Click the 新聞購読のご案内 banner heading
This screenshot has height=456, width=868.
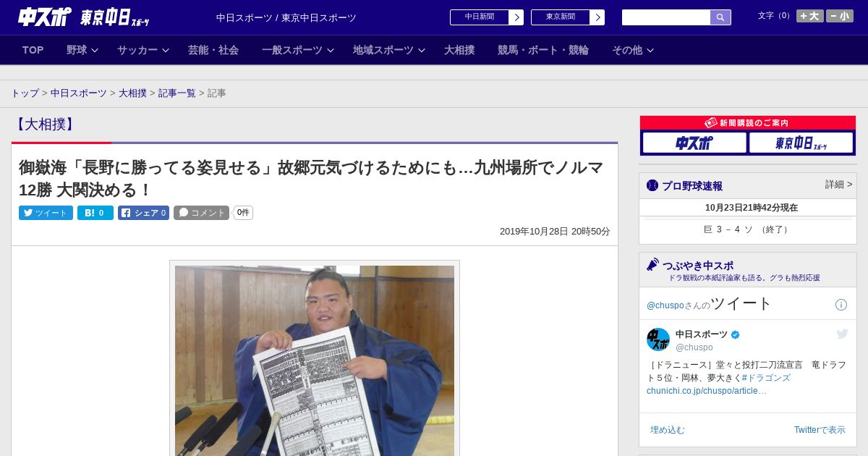coord(747,123)
